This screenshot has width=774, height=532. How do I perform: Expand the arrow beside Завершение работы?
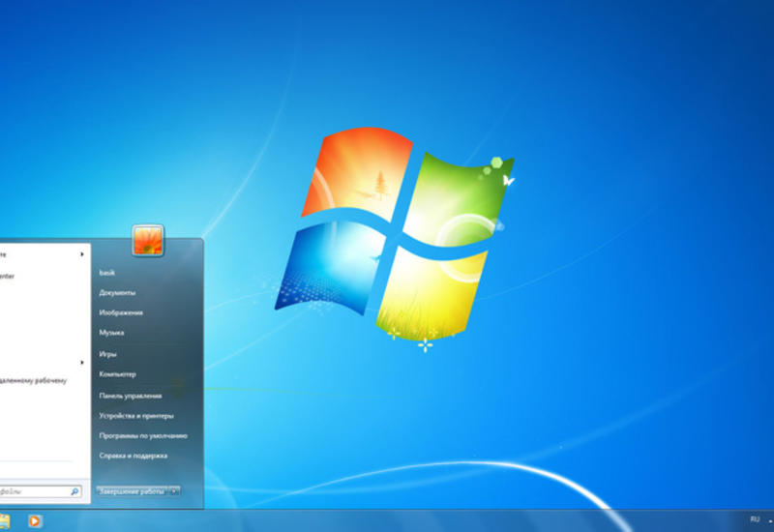click(174, 491)
